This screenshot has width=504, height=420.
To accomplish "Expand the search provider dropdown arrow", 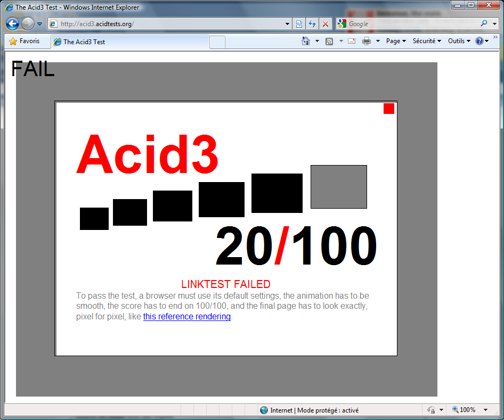I will [x=495, y=24].
